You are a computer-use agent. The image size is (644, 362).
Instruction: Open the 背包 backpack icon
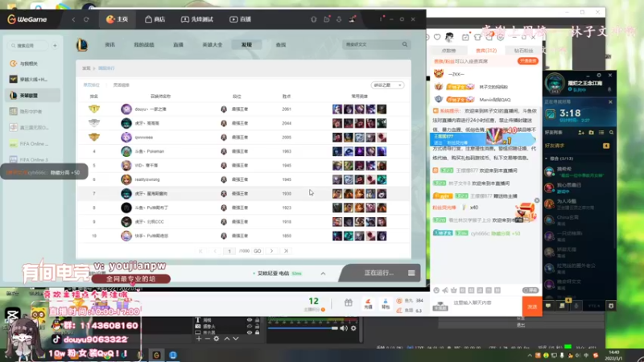tap(386, 304)
